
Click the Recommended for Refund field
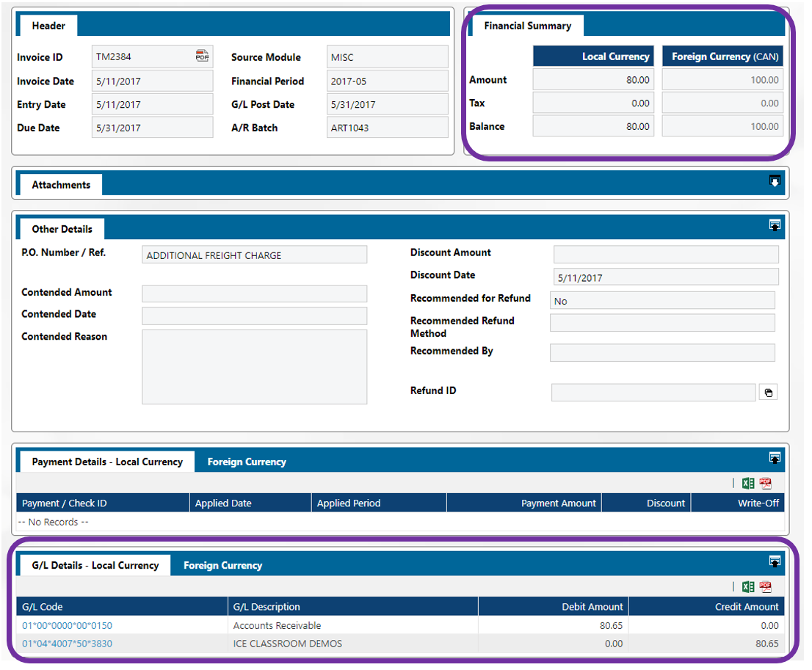click(661, 301)
